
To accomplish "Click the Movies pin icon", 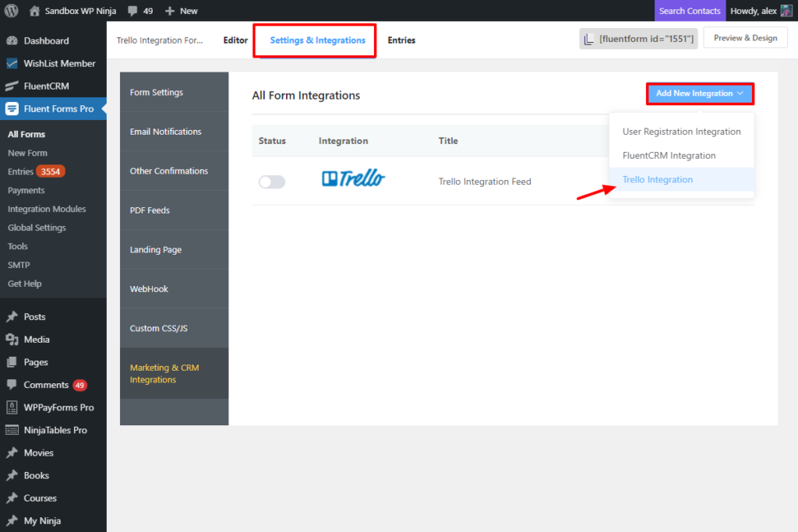I will pyautogui.click(x=12, y=453).
